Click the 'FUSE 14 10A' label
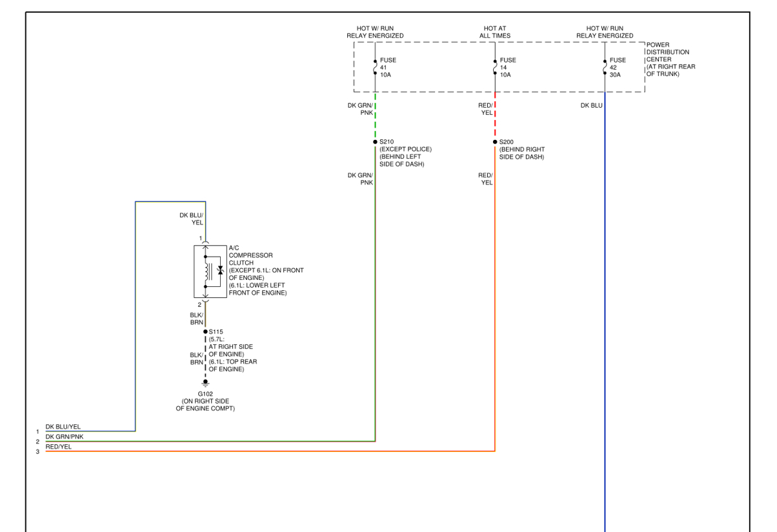Image resolution: width=777 pixels, height=532 pixels. tap(508, 68)
